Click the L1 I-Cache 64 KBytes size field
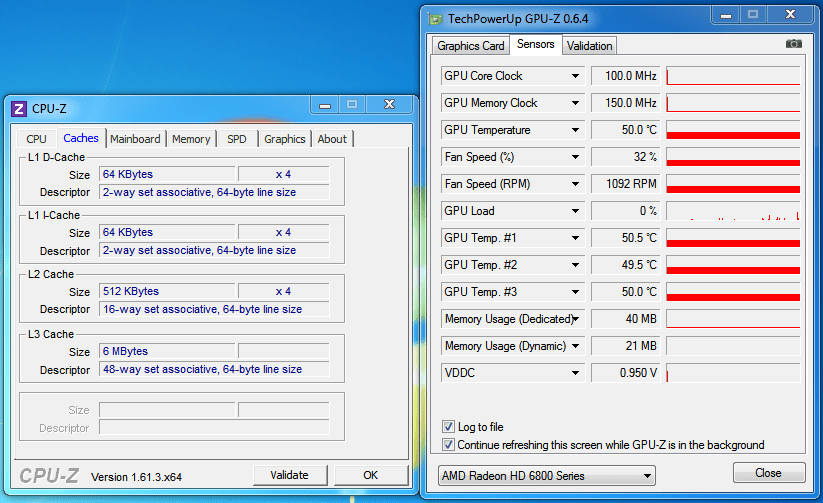 click(167, 232)
